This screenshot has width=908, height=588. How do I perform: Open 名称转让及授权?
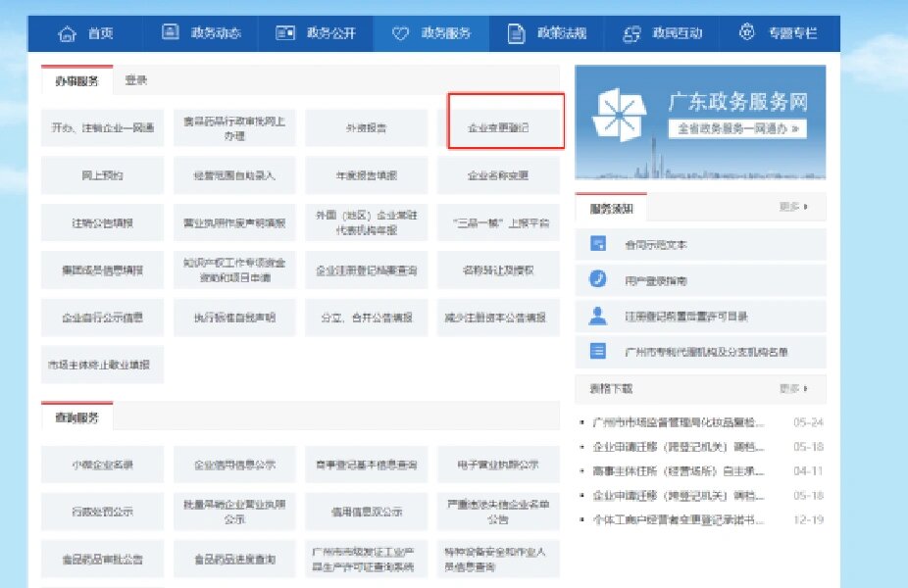(498, 270)
